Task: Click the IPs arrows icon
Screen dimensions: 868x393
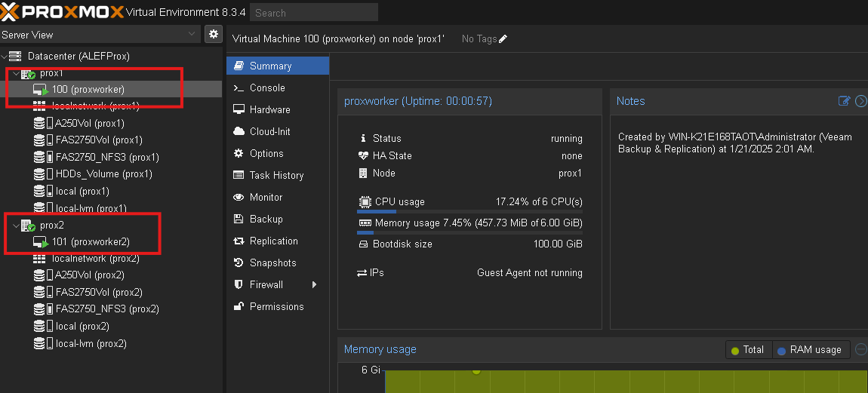Action: point(362,273)
